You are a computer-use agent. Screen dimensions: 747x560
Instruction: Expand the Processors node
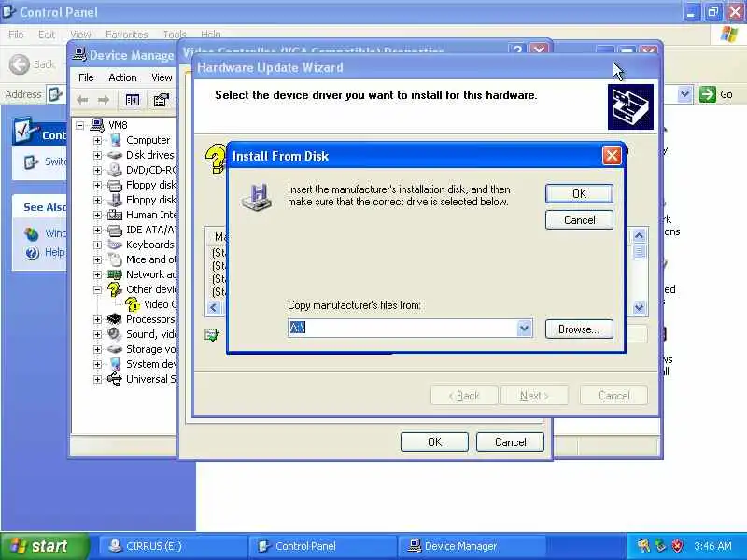click(97, 319)
